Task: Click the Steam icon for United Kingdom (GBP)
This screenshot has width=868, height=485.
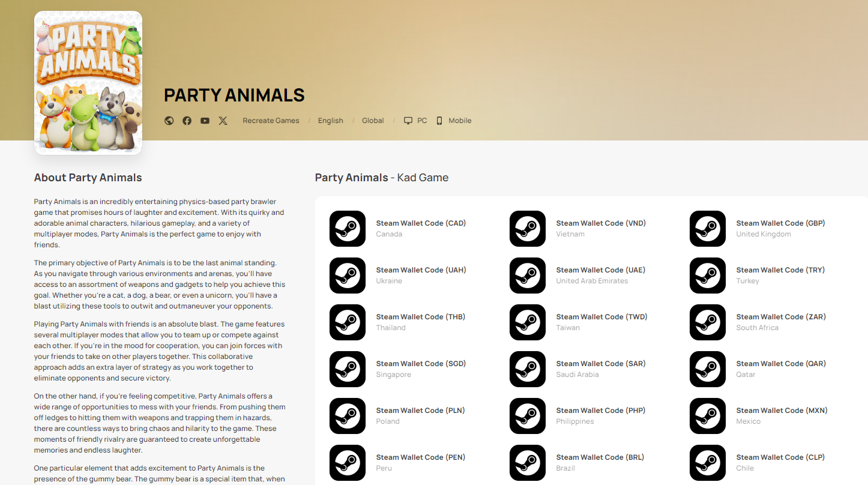Action: (708, 229)
